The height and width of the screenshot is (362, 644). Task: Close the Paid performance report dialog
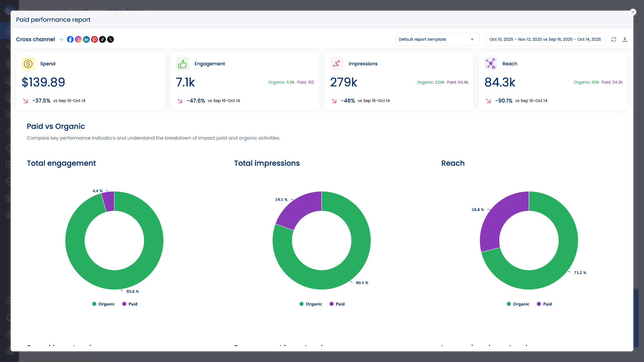(x=633, y=12)
